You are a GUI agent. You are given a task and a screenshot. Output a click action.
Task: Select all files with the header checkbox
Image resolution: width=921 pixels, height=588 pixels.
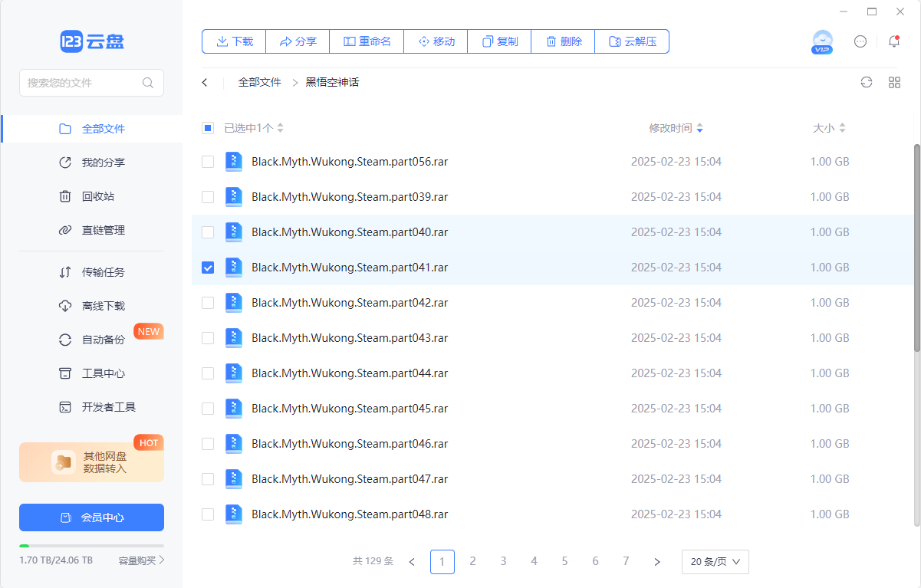(207, 127)
